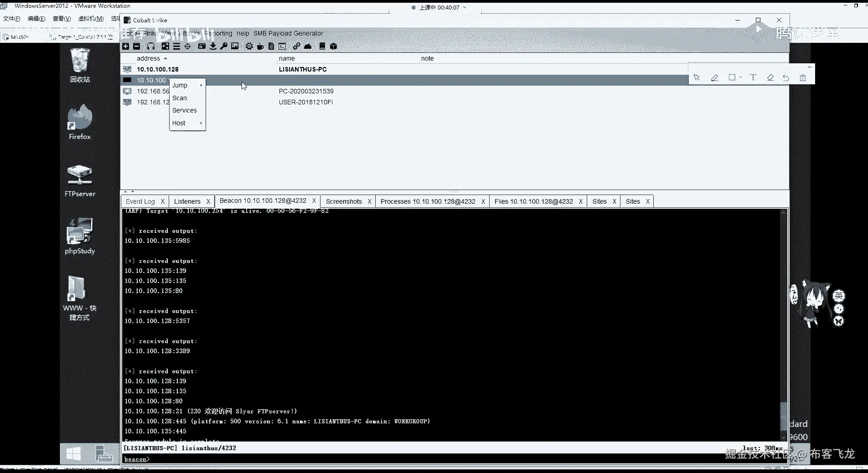This screenshot has width=868, height=473.
Task: Switch to Files 10.10.100.128@4232 tab
Action: coord(533,201)
